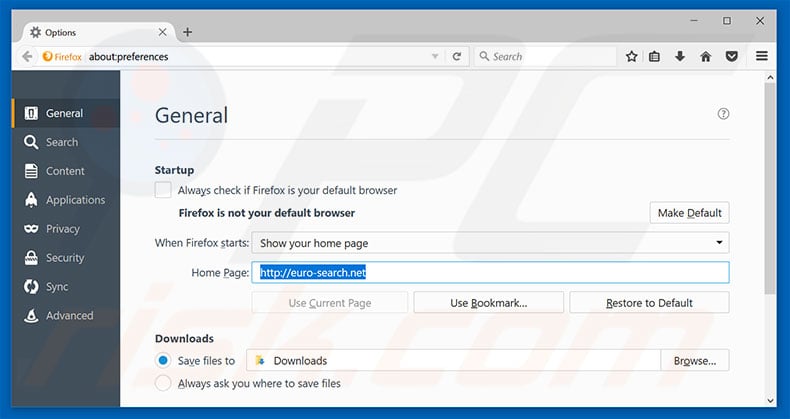Image resolution: width=790 pixels, height=419 pixels.
Task: Open Search preferences section
Action: point(65,143)
